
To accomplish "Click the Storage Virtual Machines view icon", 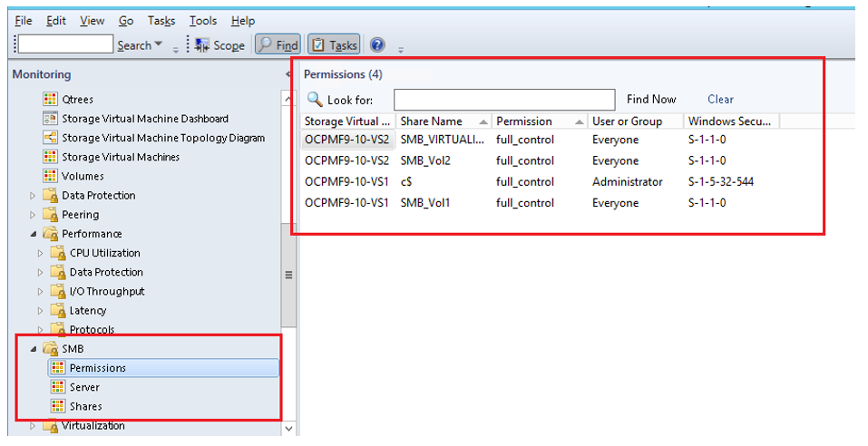I will [x=50, y=157].
